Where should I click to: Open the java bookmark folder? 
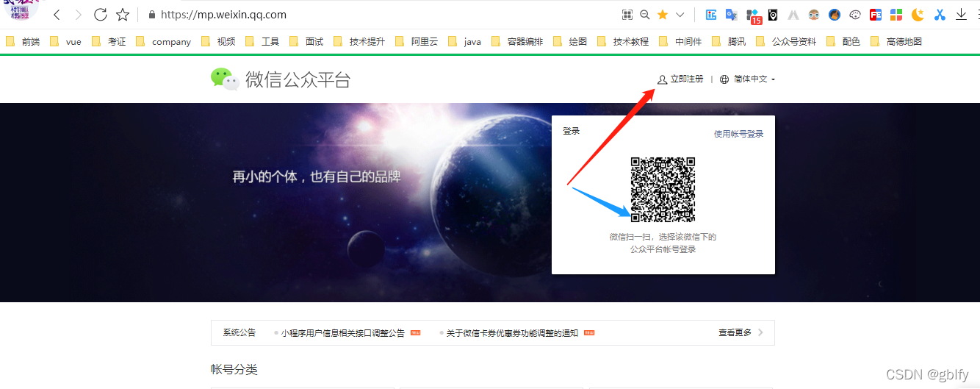pos(464,42)
